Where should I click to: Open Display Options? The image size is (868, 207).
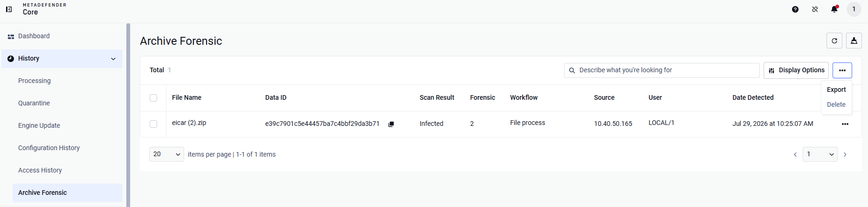click(x=796, y=70)
